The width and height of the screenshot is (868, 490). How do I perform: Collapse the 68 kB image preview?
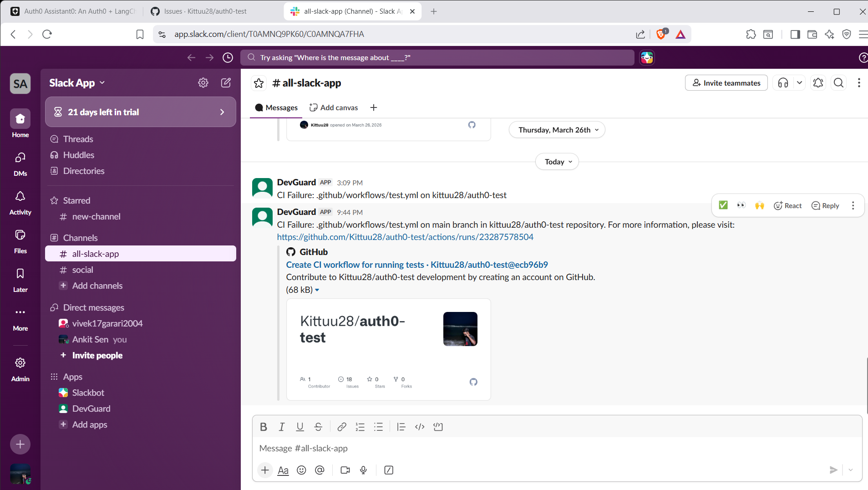317,290
